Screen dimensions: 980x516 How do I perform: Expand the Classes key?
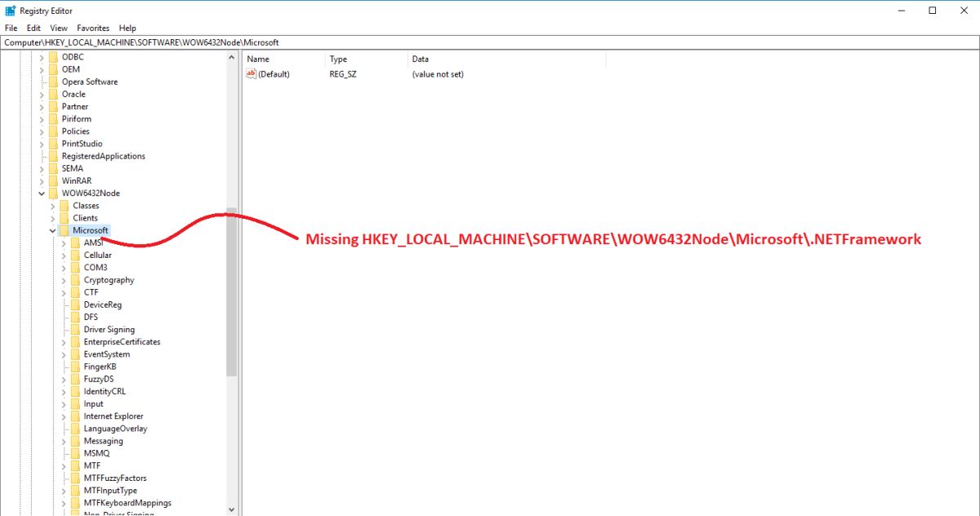(53, 206)
